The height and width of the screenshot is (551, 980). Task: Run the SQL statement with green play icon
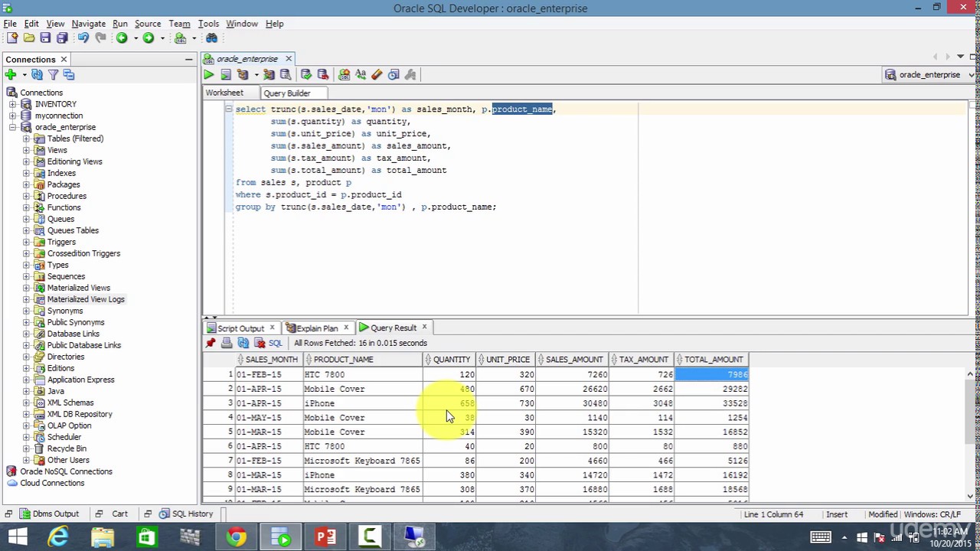point(208,74)
